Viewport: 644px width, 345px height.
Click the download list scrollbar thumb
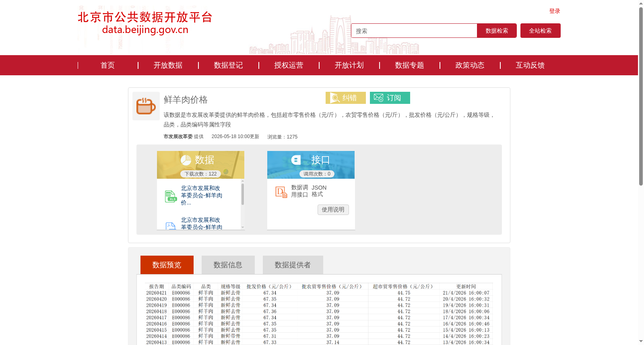tap(243, 194)
